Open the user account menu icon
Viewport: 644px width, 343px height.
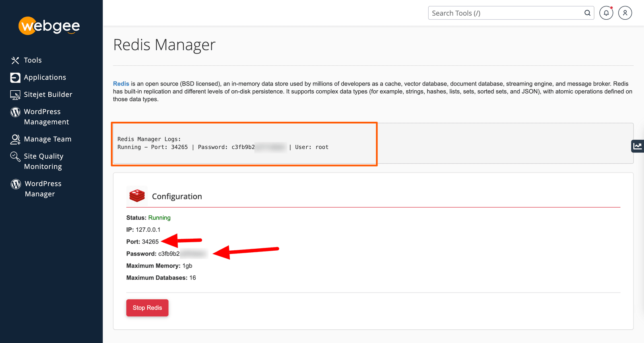pos(625,13)
